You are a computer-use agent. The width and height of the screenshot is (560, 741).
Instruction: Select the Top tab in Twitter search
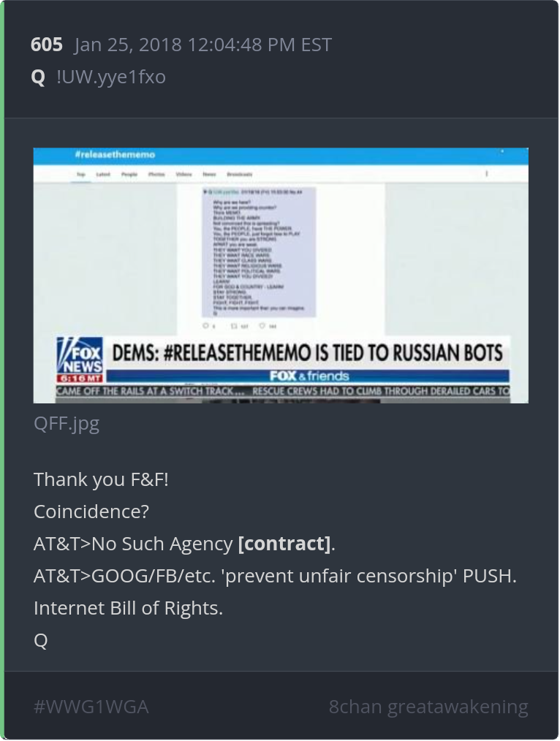[81, 175]
